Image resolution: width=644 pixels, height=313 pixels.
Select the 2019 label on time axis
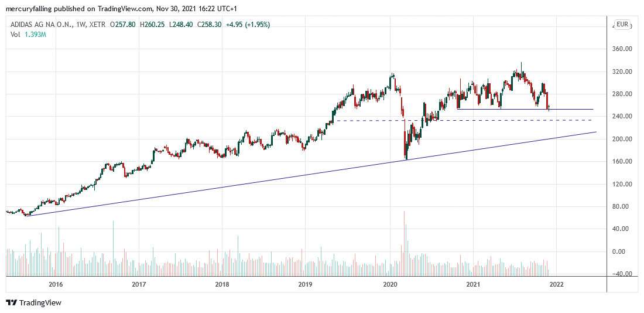click(305, 285)
